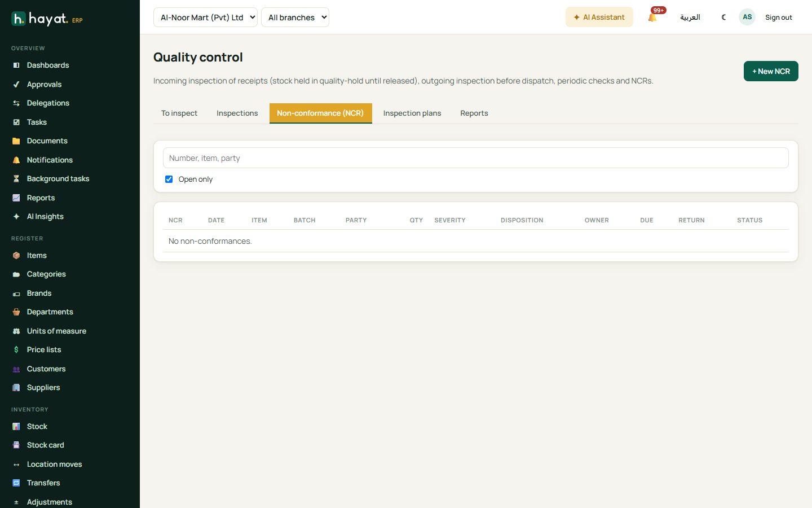Open the Dashboards sidebar icon
This screenshot has width=812, height=508.
[16, 65]
